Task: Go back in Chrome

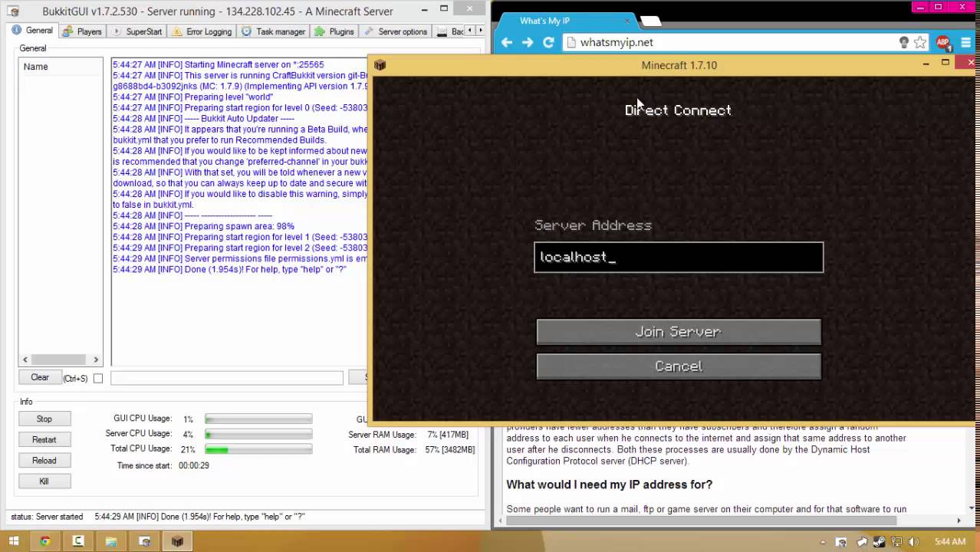Action: pyautogui.click(x=506, y=42)
